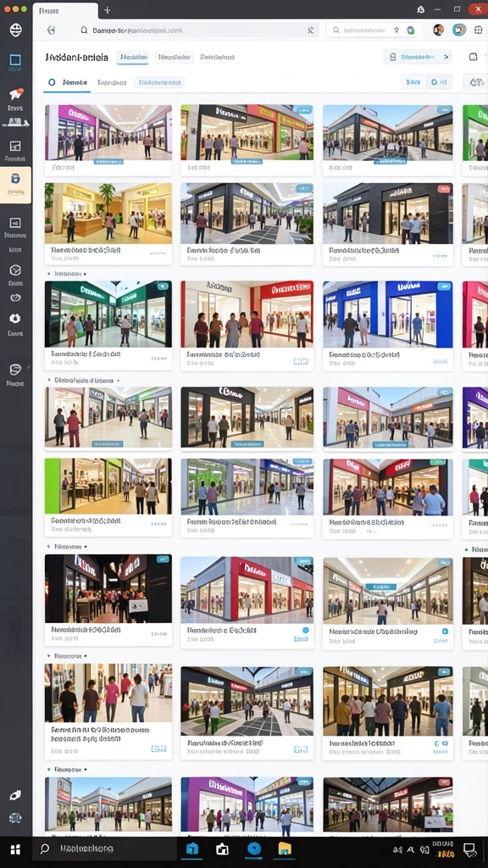This screenshot has width=488, height=868.
Task: Click the Windows Start button
Action: (15, 849)
